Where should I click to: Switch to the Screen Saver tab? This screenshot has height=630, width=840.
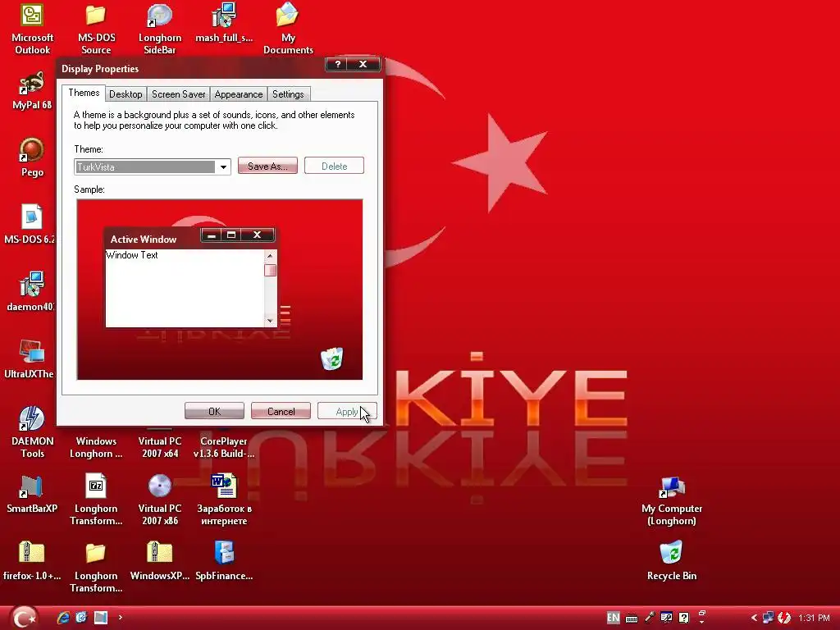178,94
